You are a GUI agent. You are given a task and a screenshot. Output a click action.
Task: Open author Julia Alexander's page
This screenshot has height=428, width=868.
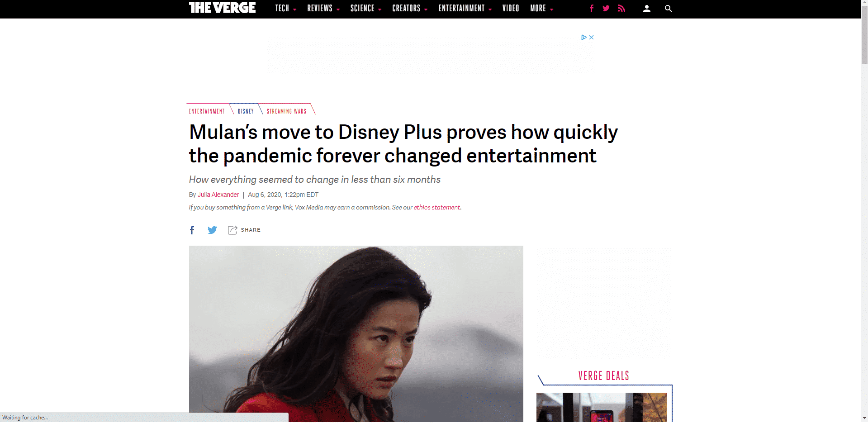click(218, 195)
